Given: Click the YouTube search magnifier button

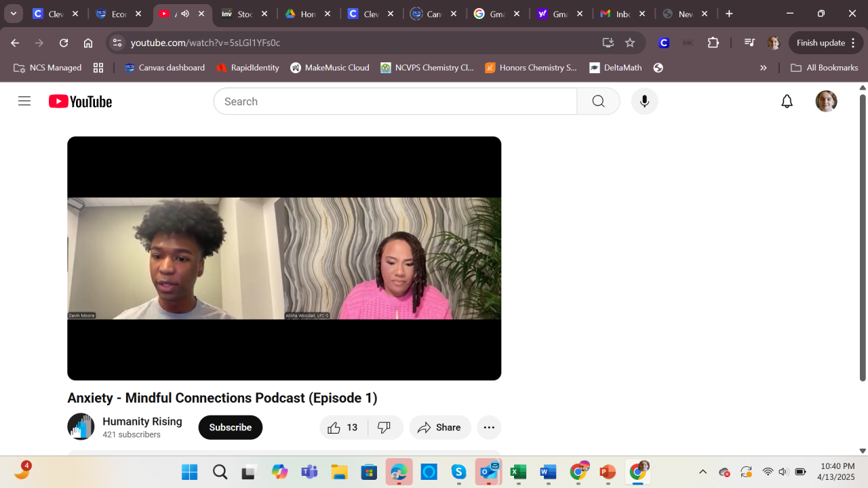Looking at the screenshot, I should point(598,101).
